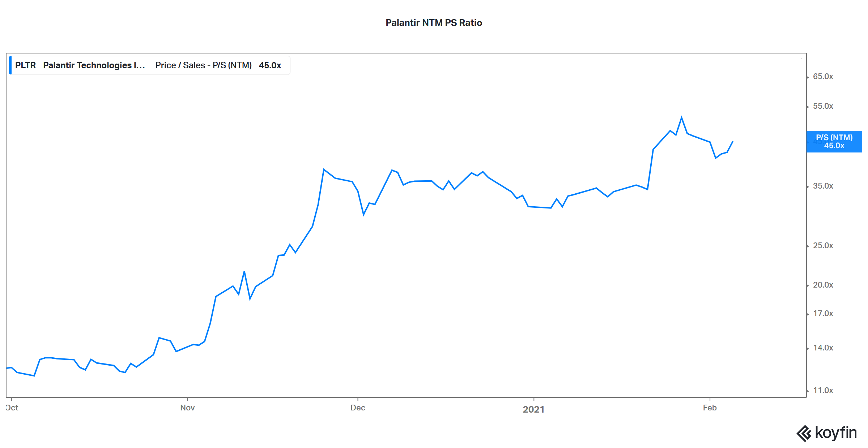Screen dimensions: 868x448
Task: Click the Feb x-axis label
Action: (710, 408)
